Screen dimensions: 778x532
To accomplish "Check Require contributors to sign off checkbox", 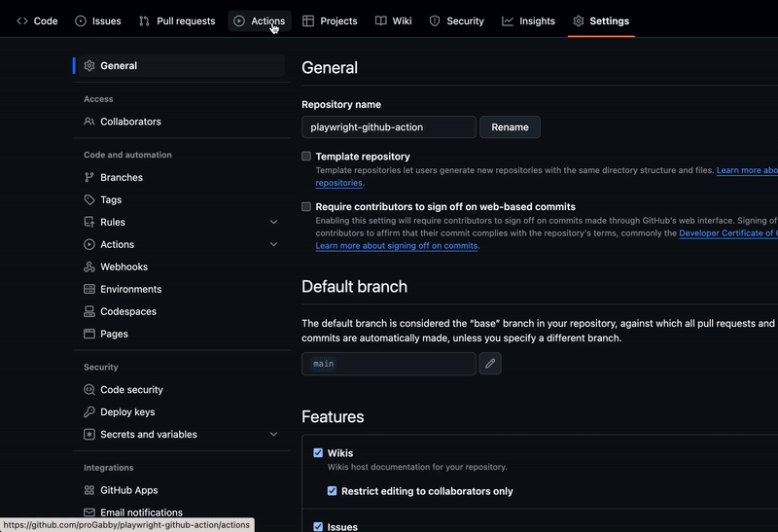I will [x=306, y=206].
